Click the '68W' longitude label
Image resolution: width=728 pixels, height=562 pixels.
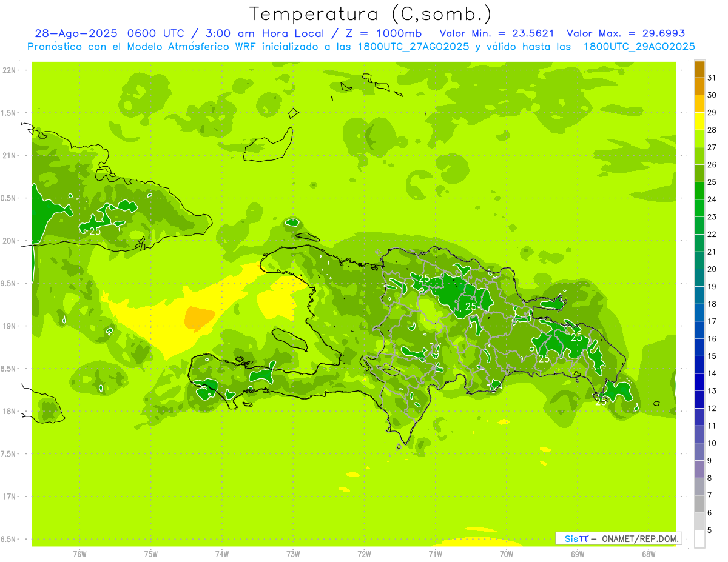point(649,554)
